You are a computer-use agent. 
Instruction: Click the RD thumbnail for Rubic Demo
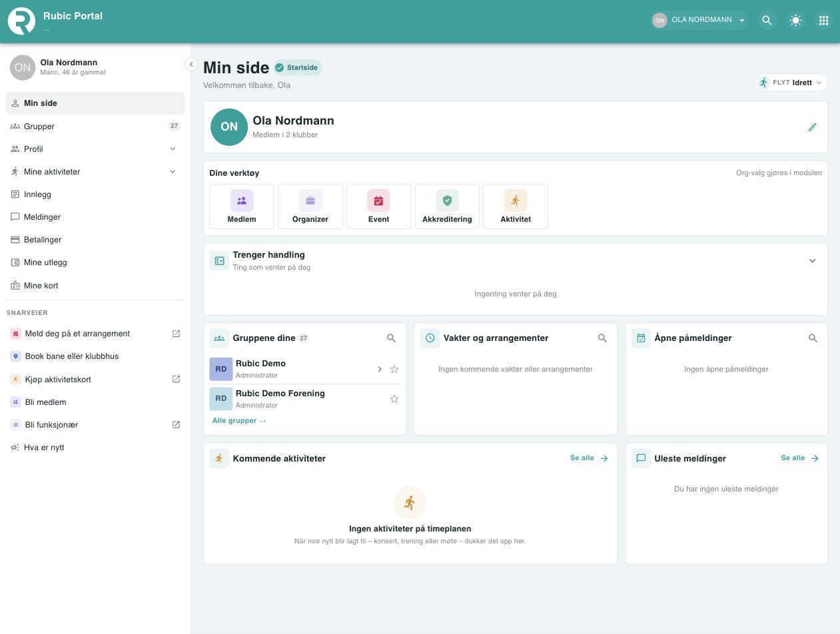221,369
